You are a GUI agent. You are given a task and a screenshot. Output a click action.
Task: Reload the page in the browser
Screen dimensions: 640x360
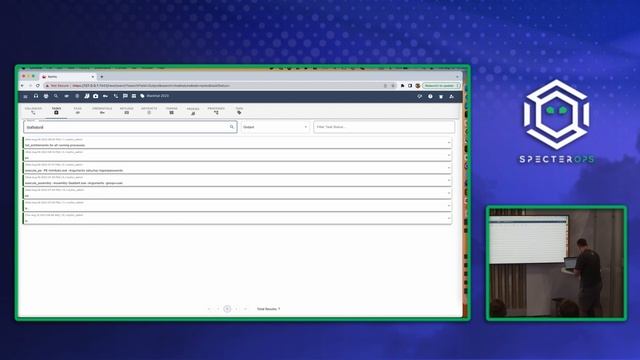tap(38, 86)
